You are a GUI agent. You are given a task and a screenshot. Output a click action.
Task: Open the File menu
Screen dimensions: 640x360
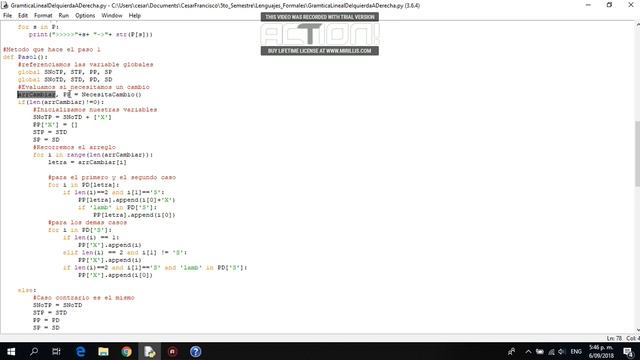[x=7, y=16]
